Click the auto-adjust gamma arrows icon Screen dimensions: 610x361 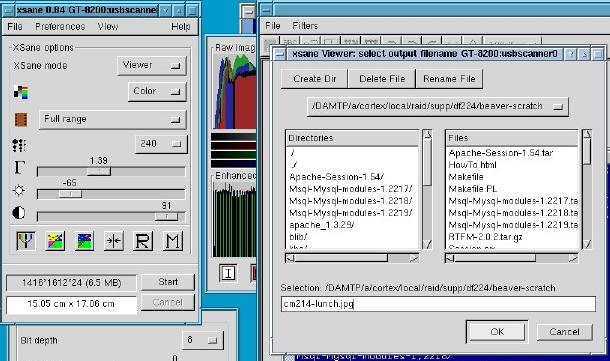114,240
